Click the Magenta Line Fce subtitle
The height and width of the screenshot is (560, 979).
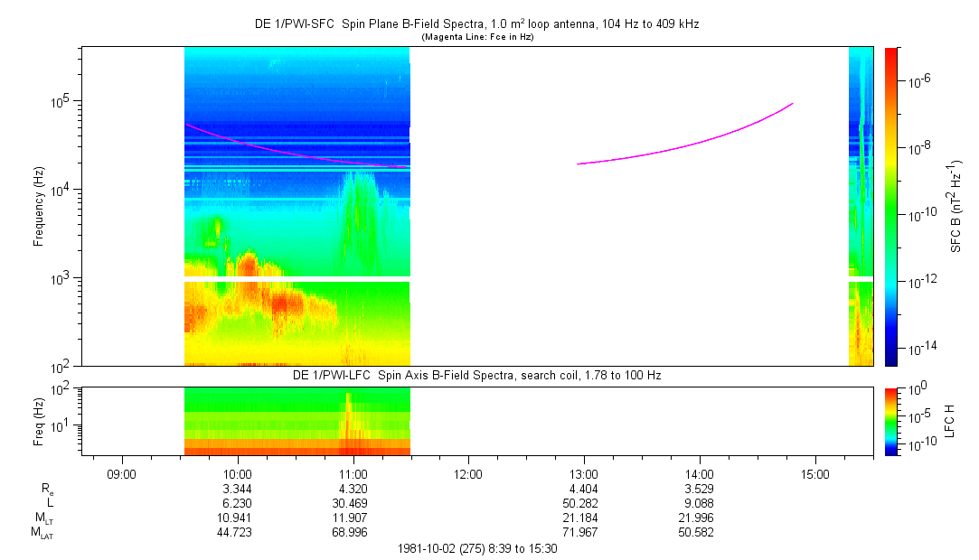[x=476, y=37]
